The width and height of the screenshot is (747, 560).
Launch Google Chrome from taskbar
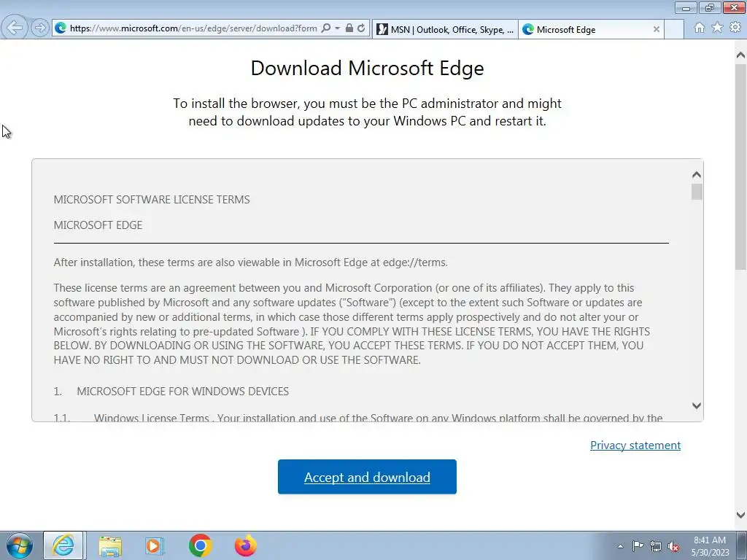click(x=200, y=545)
